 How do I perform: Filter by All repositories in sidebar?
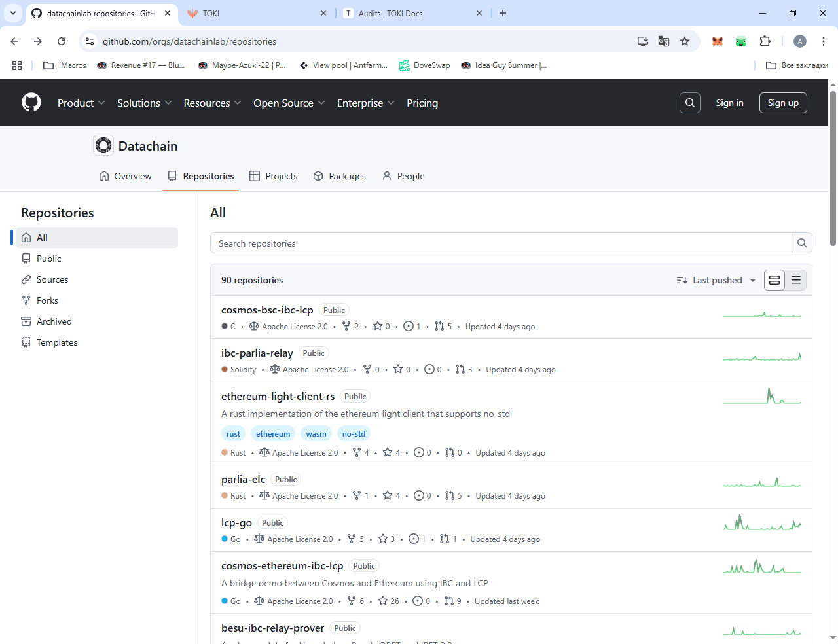click(x=97, y=238)
